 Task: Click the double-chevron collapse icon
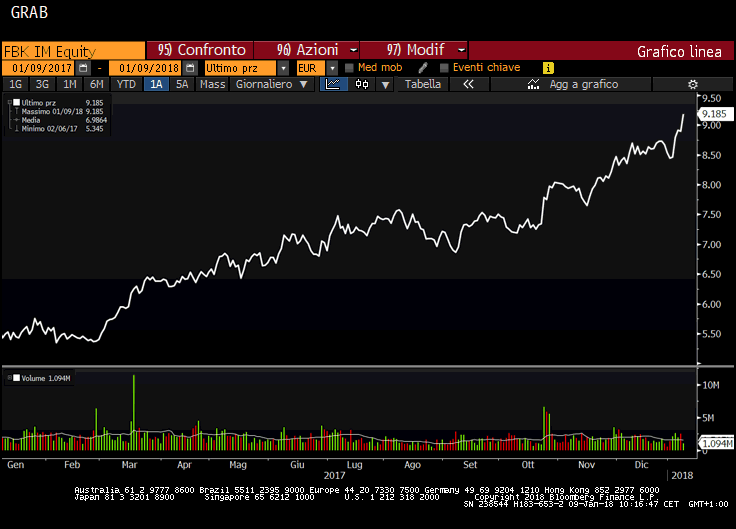click(468, 84)
